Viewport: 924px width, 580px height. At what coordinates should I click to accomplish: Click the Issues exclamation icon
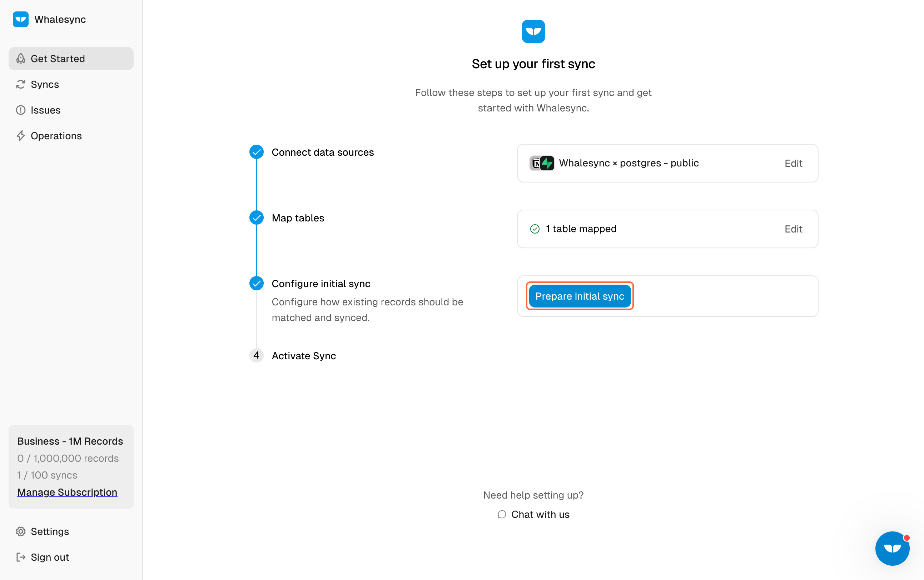[x=21, y=110]
